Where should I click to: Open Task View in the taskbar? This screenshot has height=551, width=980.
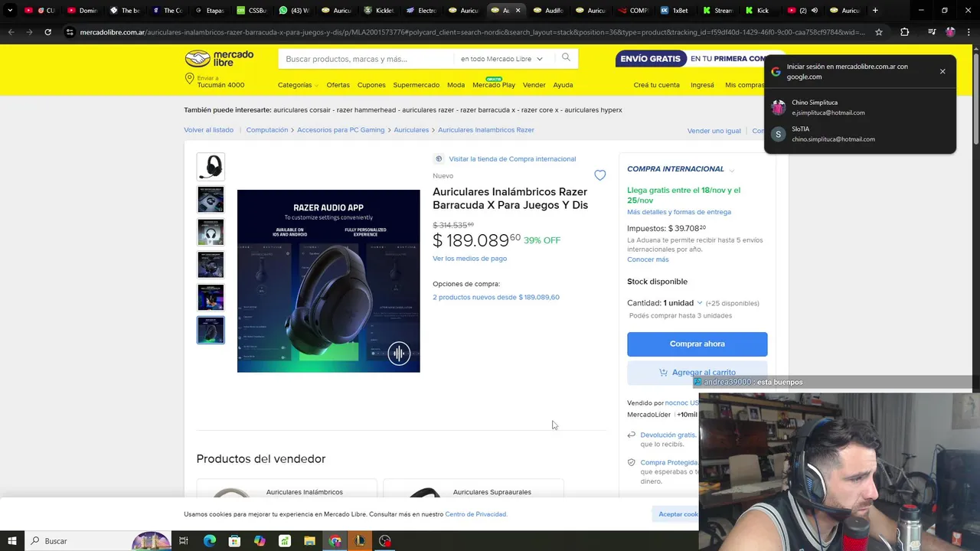[184, 541]
